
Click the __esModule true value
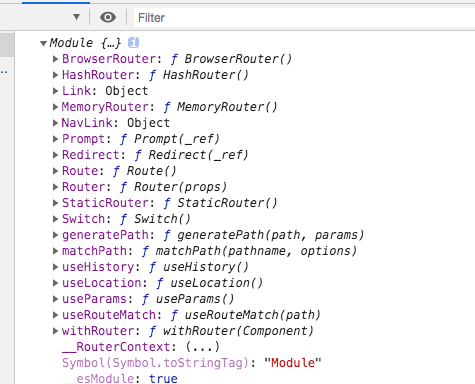click(163, 379)
